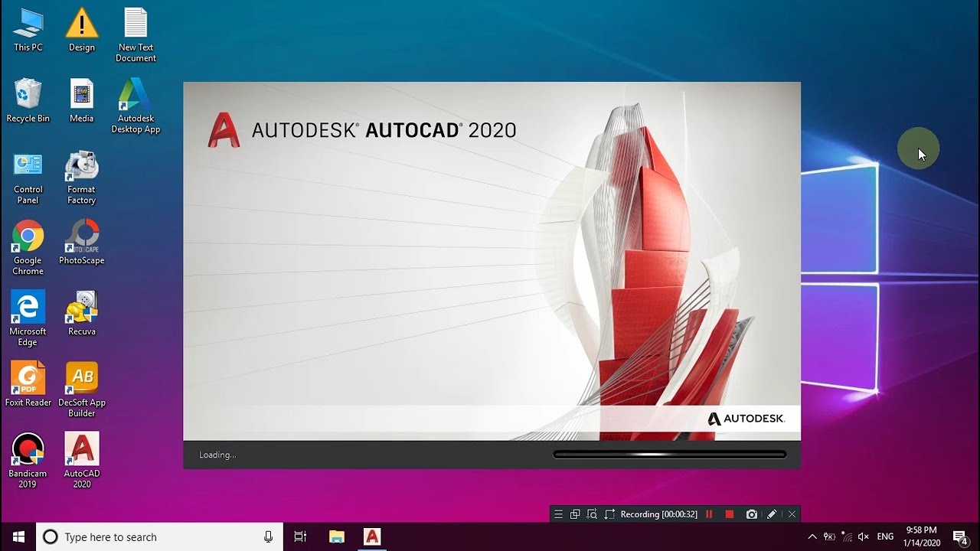Open the Media desktop icon
Viewport: 980px width, 551px height.
[82, 101]
